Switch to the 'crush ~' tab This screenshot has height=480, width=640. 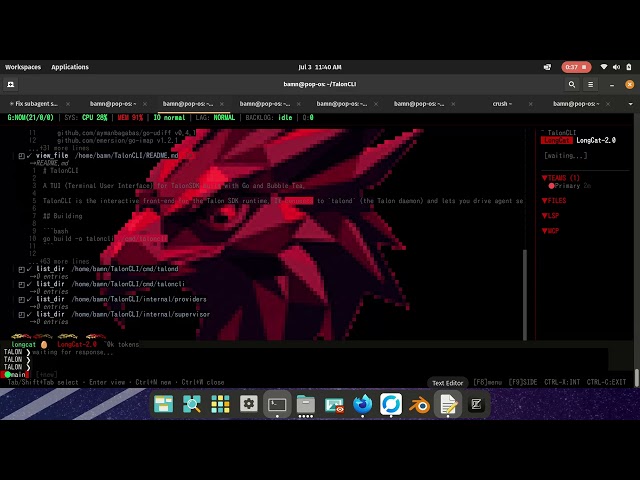click(x=502, y=104)
